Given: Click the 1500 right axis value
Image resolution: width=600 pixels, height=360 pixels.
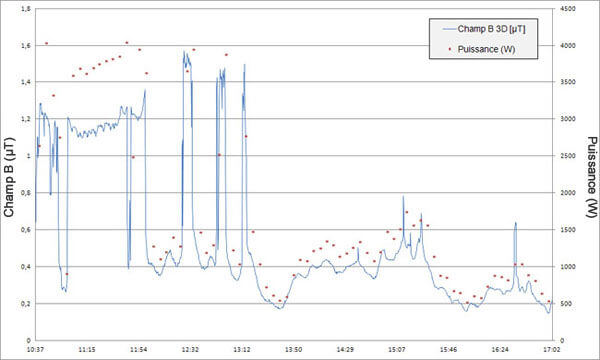Looking at the screenshot, I should pos(568,230).
